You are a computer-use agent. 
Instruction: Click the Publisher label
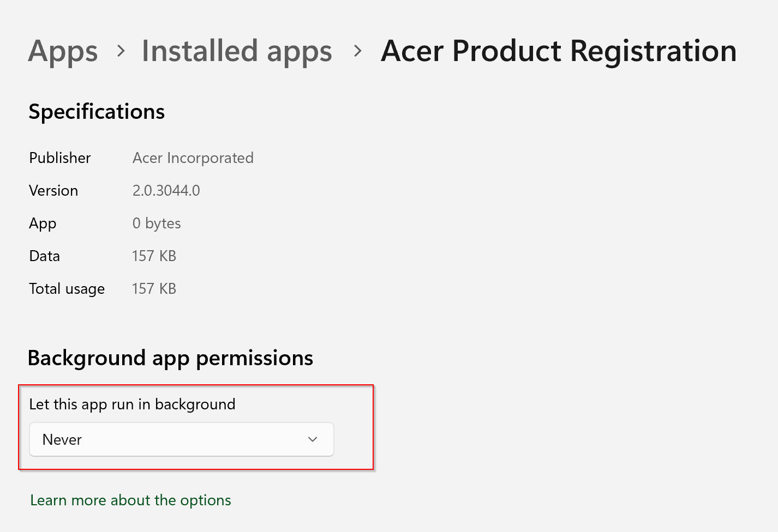(60, 158)
